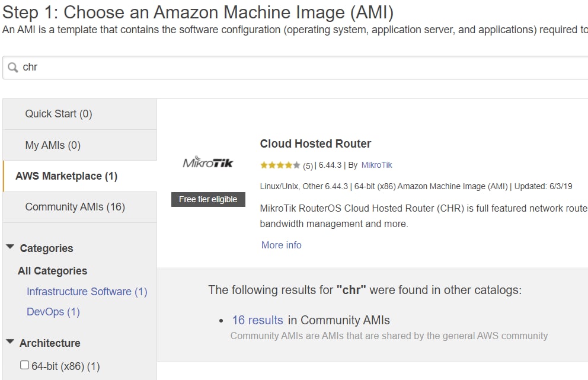Collapse the Categories section triangle
Screen dimensions: 588x380
point(10,247)
